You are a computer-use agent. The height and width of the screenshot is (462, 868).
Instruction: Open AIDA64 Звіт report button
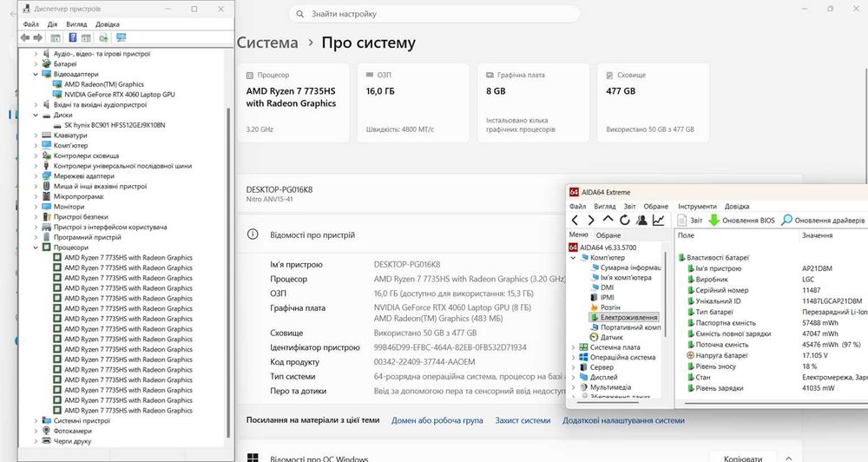click(x=690, y=220)
